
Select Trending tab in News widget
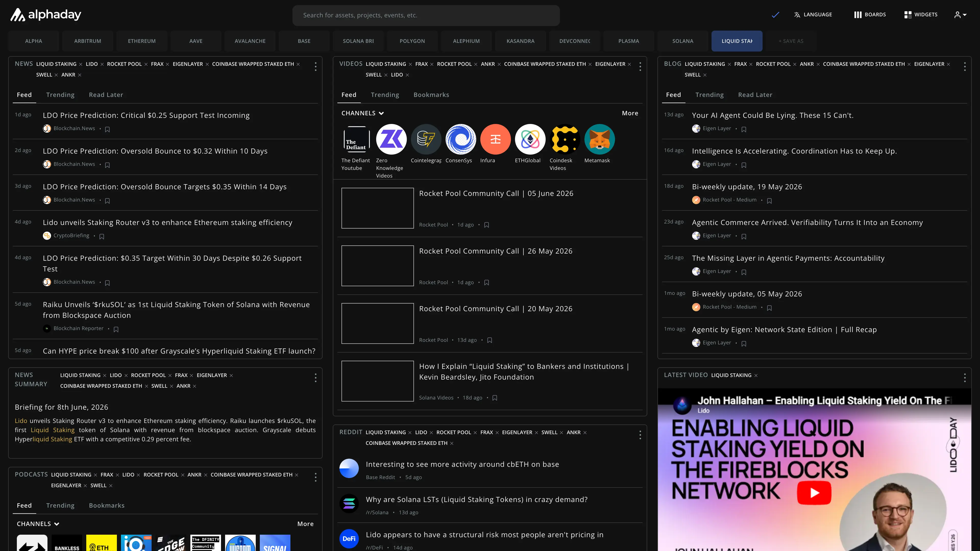point(60,95)
